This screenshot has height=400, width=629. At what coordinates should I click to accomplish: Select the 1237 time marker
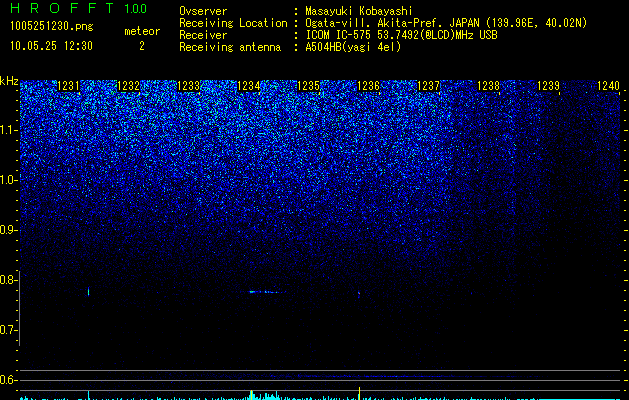tap(428, 86)
